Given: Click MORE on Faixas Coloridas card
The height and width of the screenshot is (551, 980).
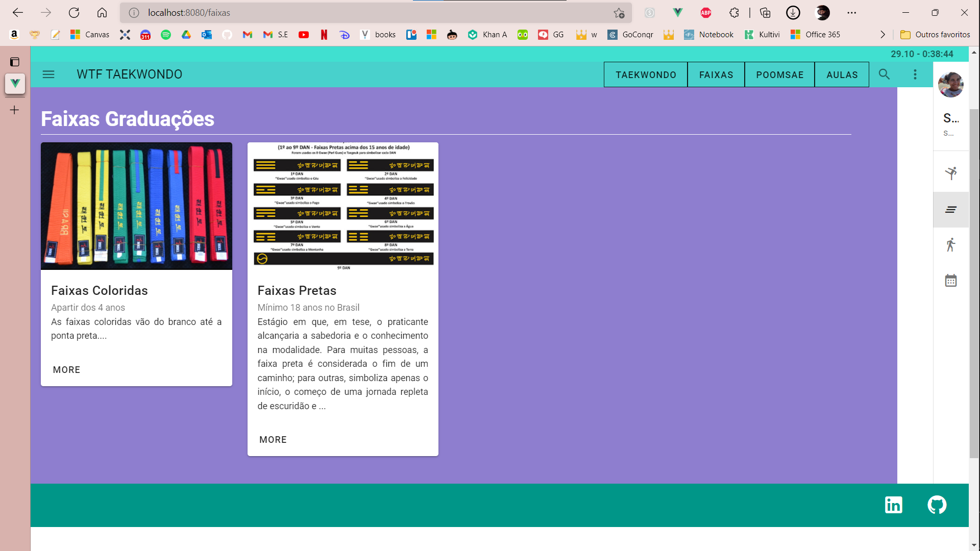Looking at the screenshot, I should tap(66, 370).
